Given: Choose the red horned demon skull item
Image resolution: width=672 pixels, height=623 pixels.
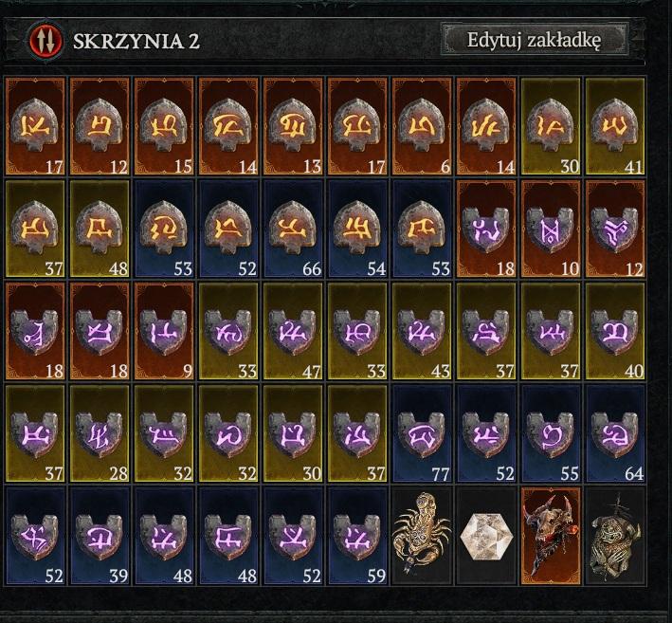Looking at the screenshot, I should pos(551,535).
